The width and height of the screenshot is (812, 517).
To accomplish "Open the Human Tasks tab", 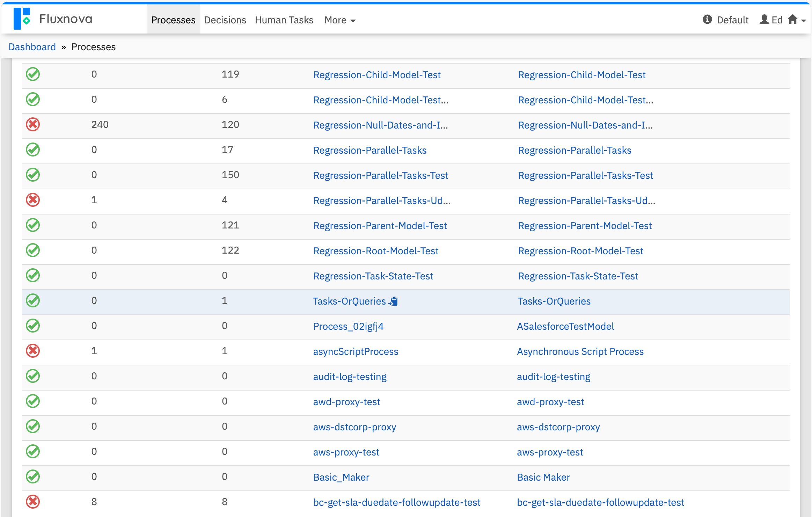I will (x=284, y=20).
